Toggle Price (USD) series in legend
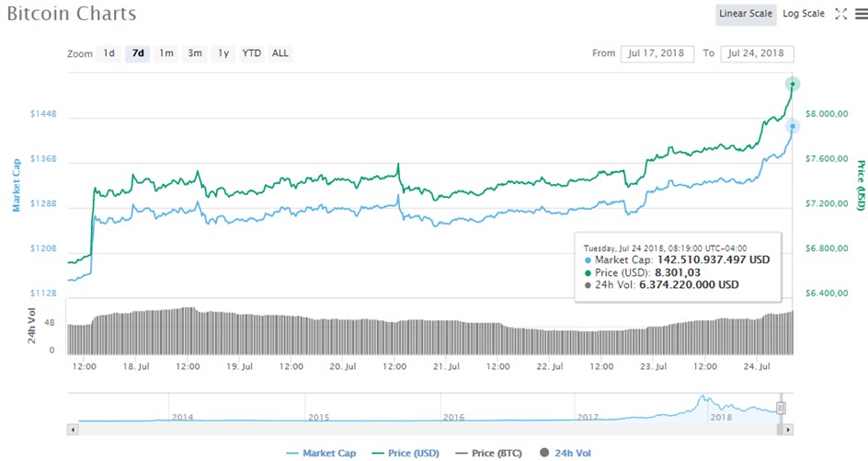Viewport: 868px width, 461px height. tap(405, 454)
